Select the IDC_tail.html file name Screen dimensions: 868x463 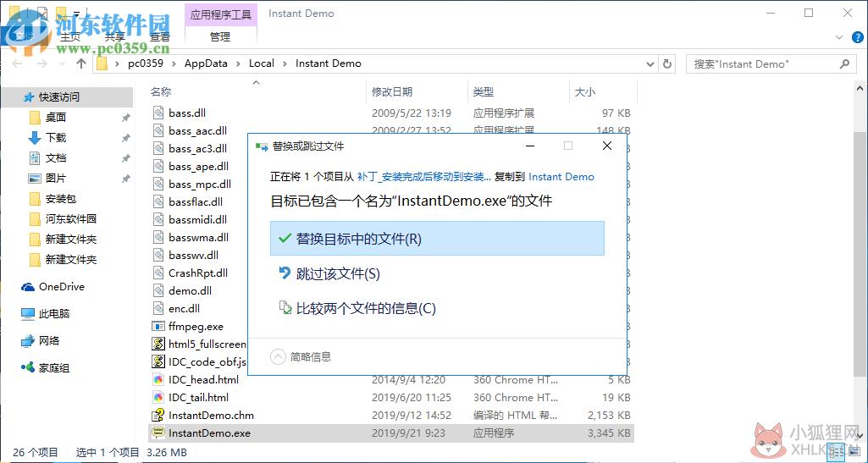pos(198,397)
